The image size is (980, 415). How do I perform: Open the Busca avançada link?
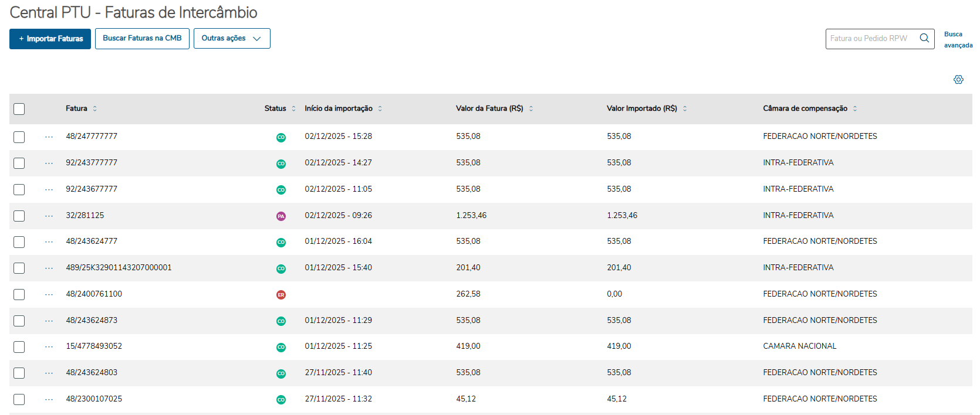coord(958,39)
